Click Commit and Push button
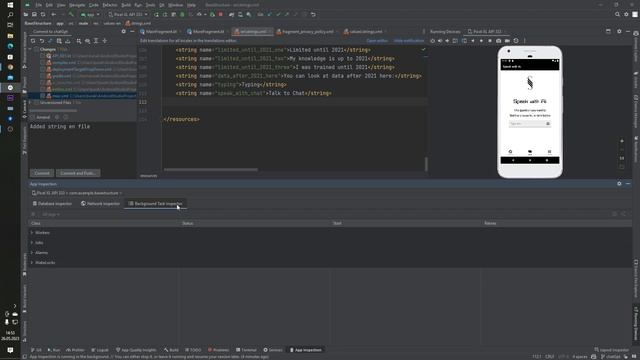Viewport: 640px width, 360px height. click(x=78, y=173)
